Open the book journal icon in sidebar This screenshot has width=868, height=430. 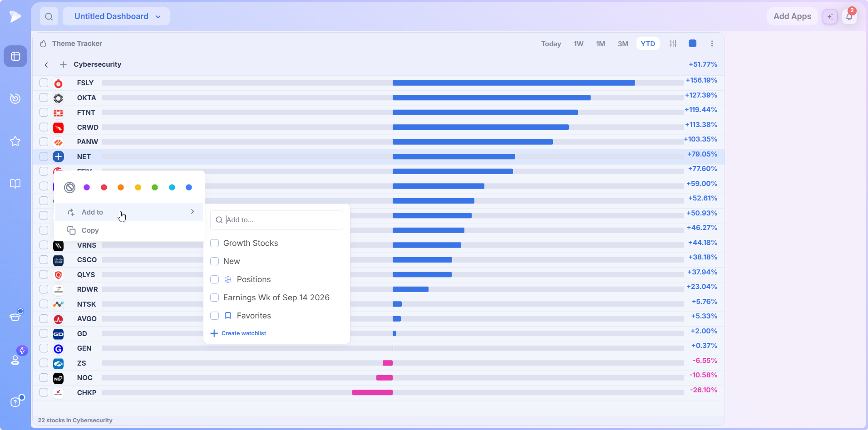[x=15, y=184]
